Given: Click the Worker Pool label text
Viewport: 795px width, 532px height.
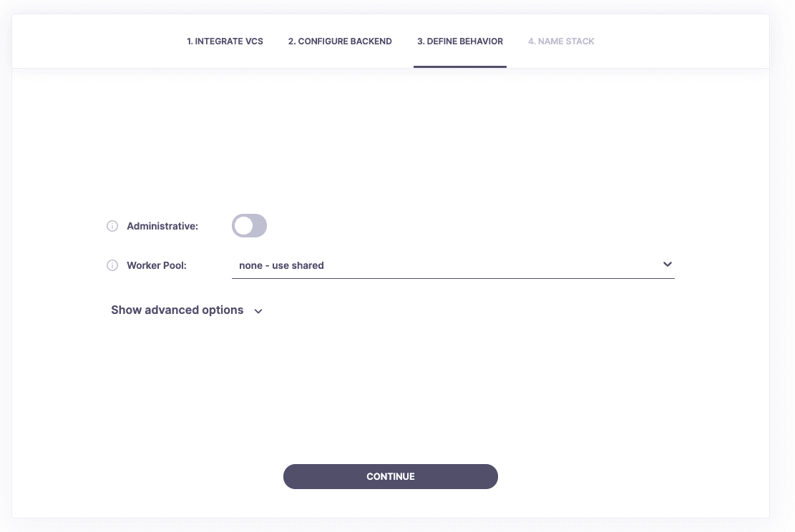Looking at the screenshot, I should coord(157,265).
